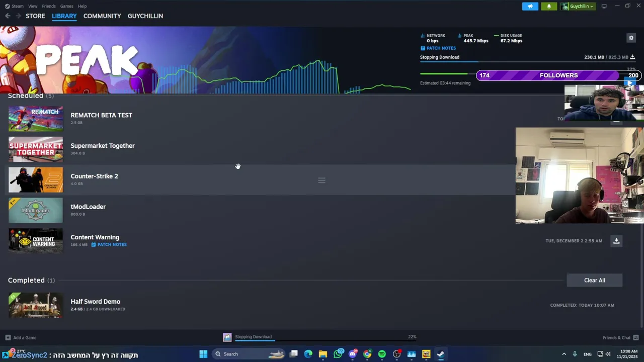This screenshot has height=362, width=644.
Task: Enter Big Picture mode monitor icon
Action: 604,6
